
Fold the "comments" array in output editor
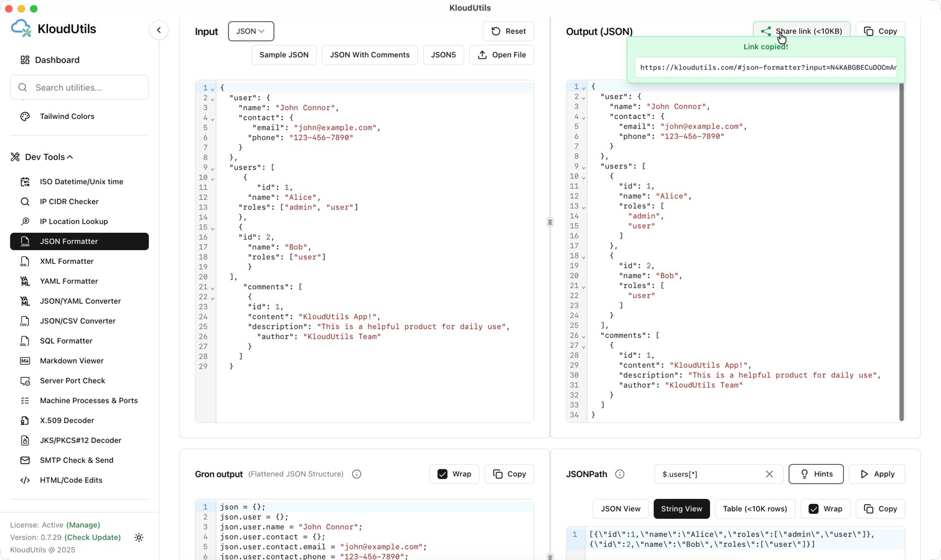(583, 336)
